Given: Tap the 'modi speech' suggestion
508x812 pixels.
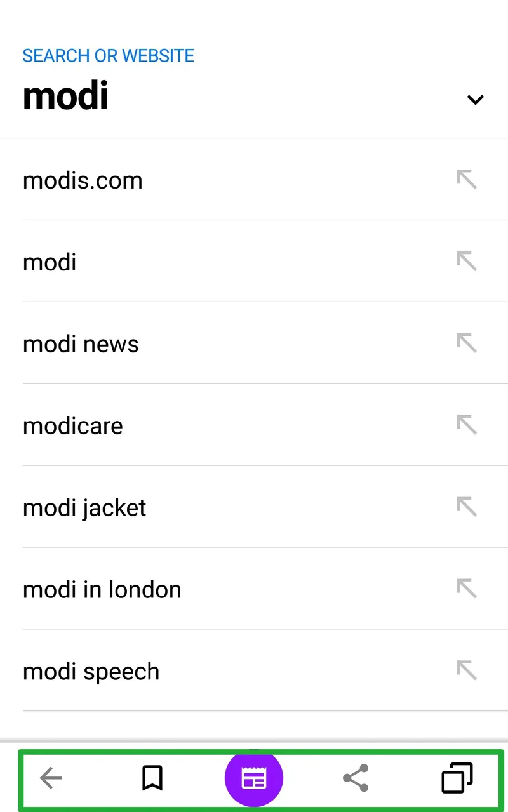Looking at the screenshot, I should (91, 672).
